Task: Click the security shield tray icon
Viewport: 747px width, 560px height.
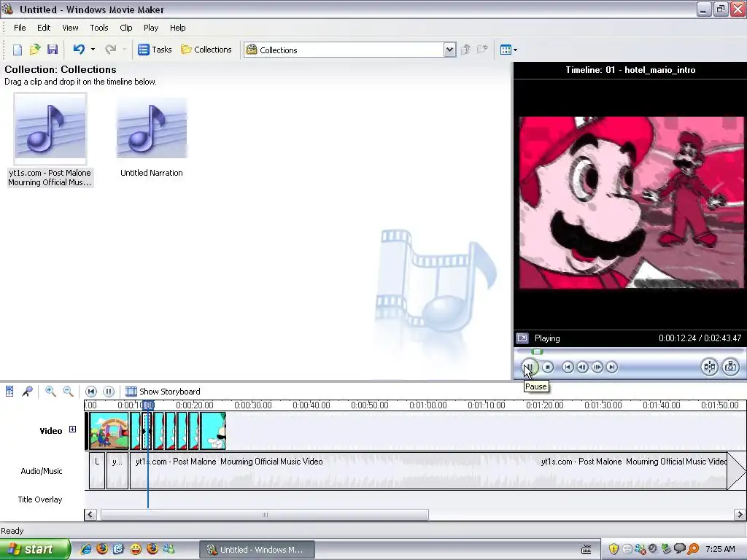Action: (x=614, y=549)
